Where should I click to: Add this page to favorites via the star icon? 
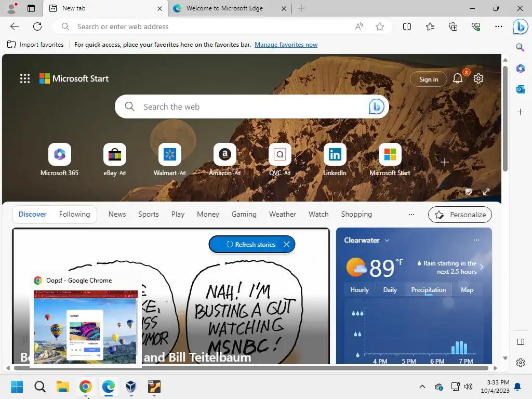point(380,26)
